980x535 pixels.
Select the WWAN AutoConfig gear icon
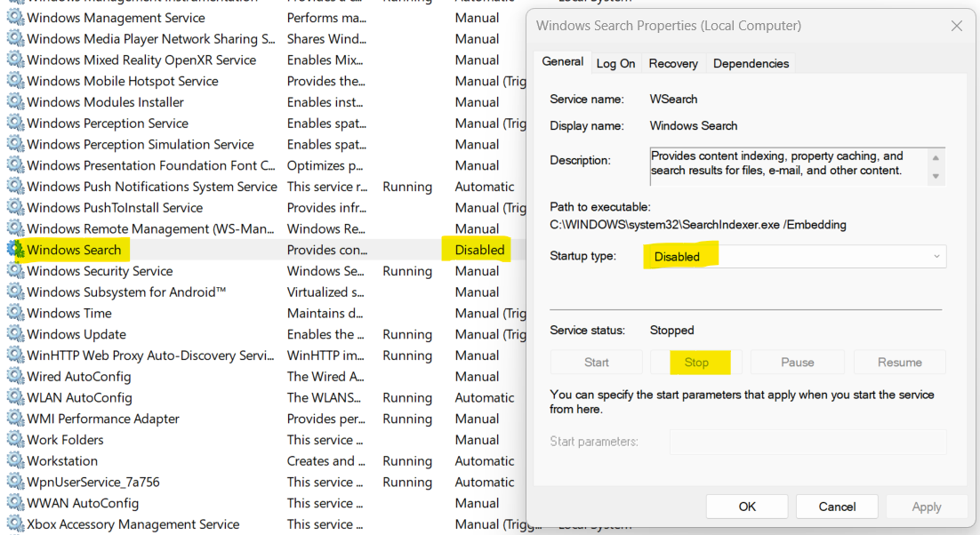(16, 503)
